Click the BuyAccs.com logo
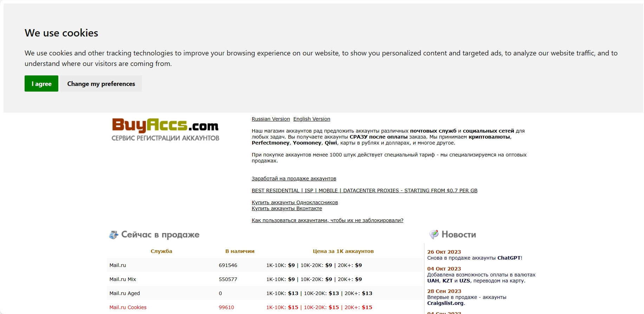This screenshot has height=314, width=644. 165,129
